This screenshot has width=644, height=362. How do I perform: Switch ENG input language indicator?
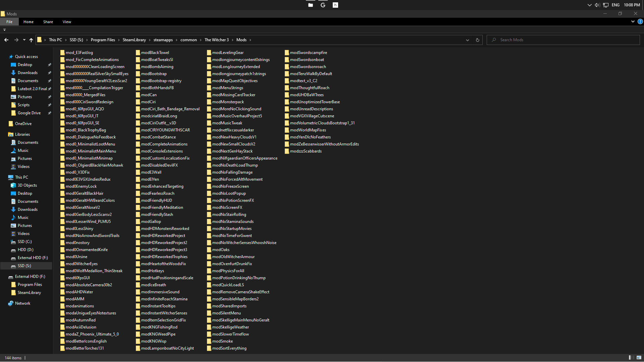tap(615, 5)
